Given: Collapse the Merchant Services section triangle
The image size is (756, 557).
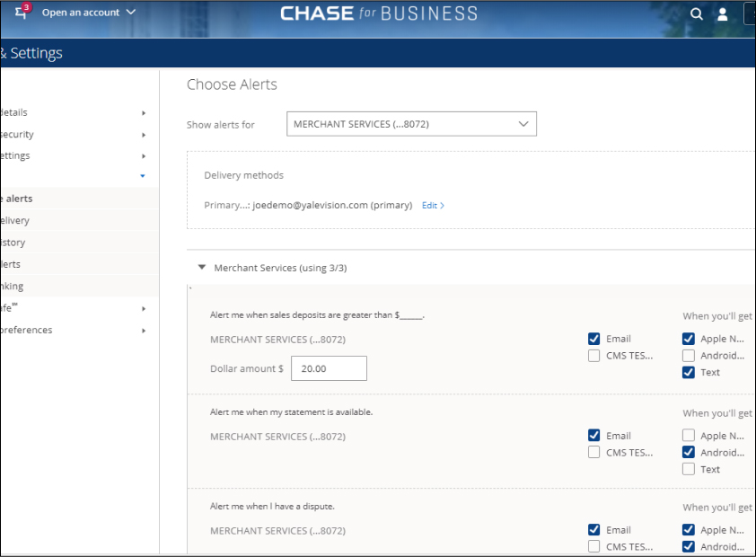Looking at the screenshot, I should [x=202, y=267].
